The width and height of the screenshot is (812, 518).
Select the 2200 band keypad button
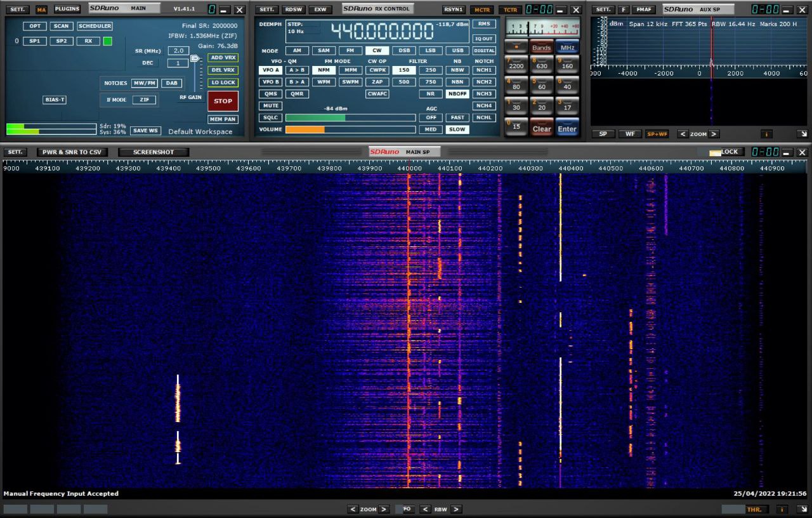pyautogui.click(x=516, y=63)
